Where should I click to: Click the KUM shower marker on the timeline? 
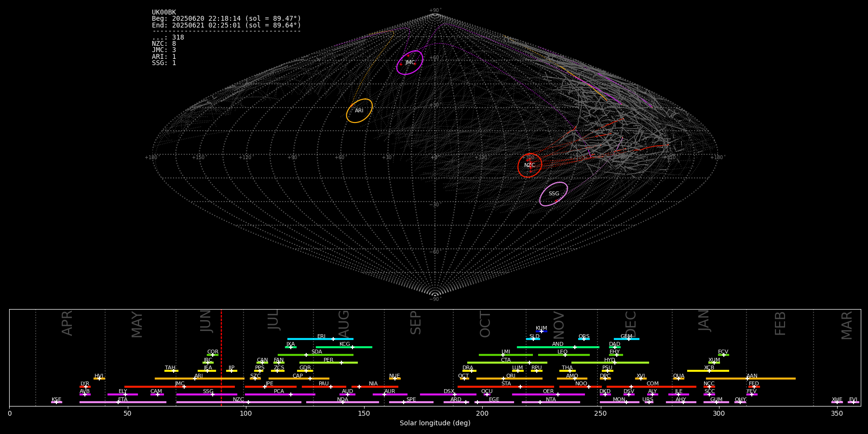542,331
